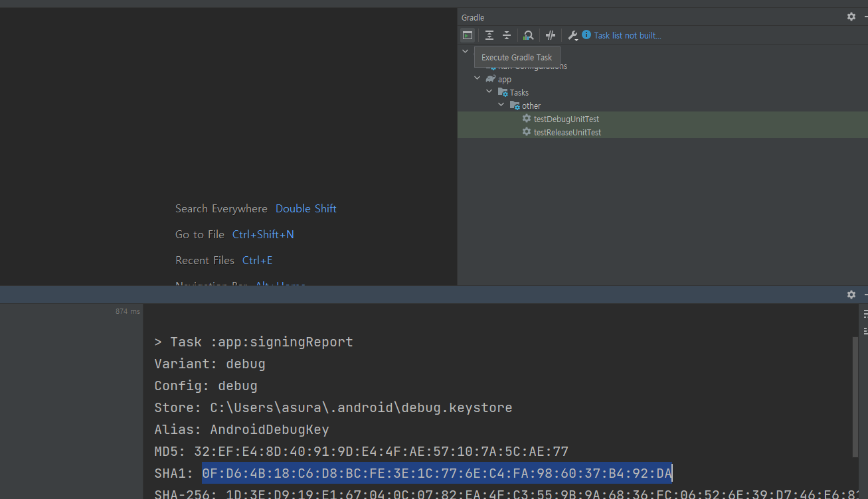868x499 pixels.
Task: Open the gear options of the build output panel
Action: point(851,295)
